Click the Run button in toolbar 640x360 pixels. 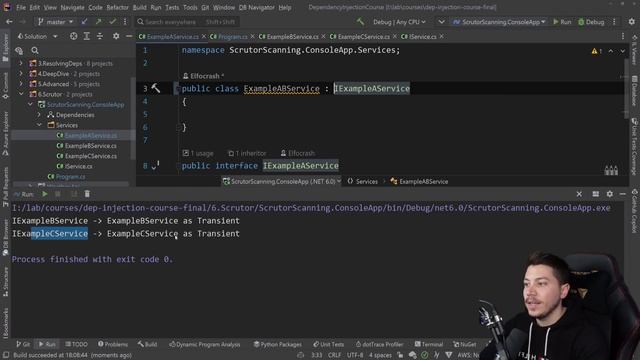point(562,22)
